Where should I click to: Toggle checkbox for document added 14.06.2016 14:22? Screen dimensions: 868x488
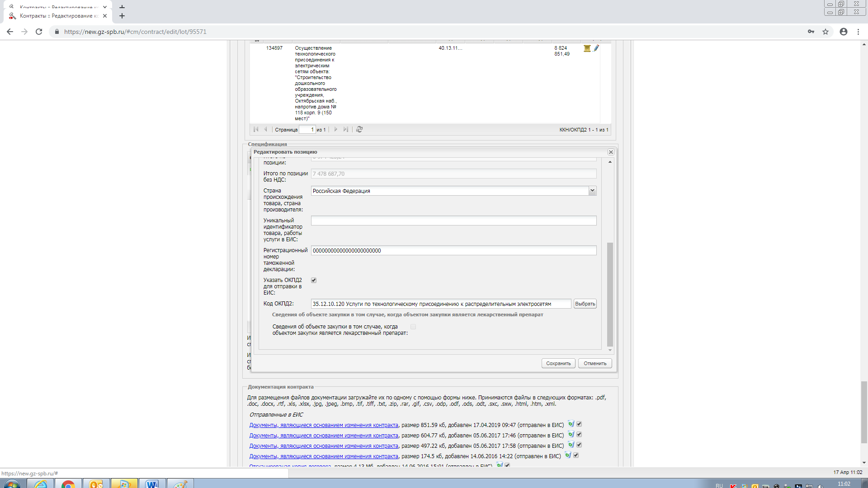click(x=576, y=455)
